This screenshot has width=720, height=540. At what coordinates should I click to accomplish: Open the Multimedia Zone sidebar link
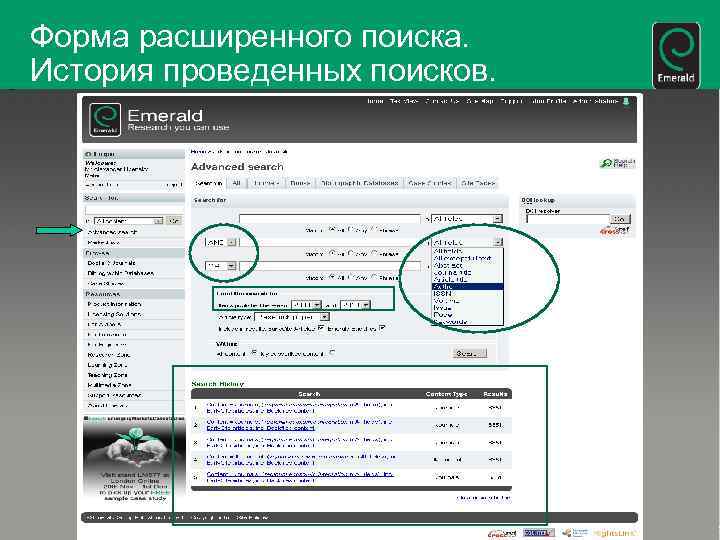(109, 385)
